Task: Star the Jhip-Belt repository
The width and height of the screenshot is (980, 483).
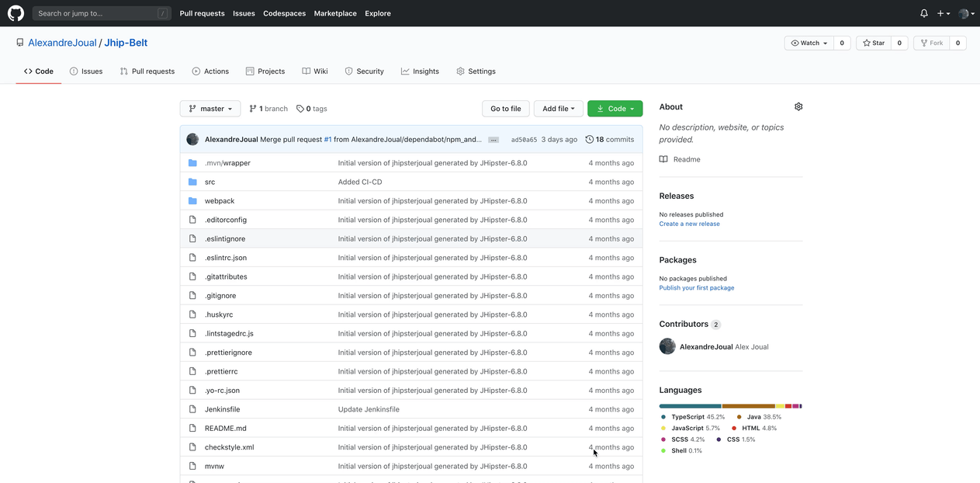Action: pos(874,43)
